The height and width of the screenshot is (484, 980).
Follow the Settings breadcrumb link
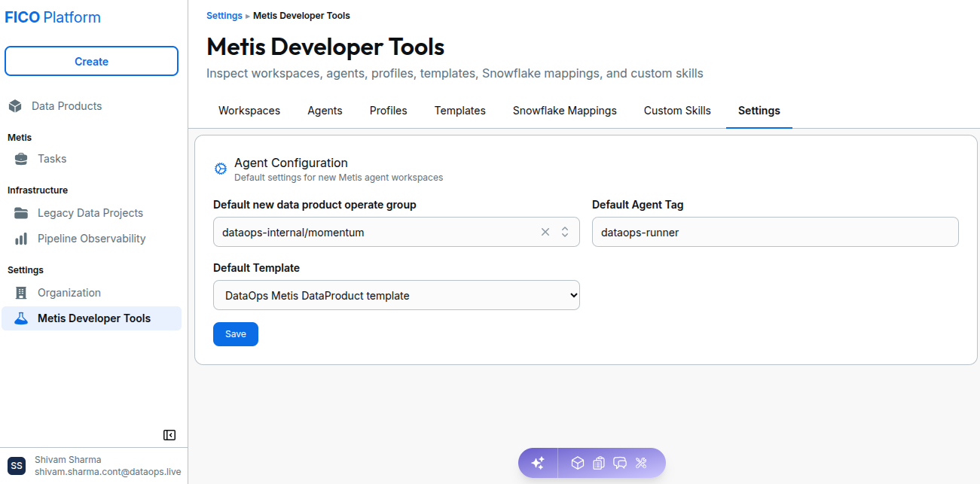tap(224, 16)
